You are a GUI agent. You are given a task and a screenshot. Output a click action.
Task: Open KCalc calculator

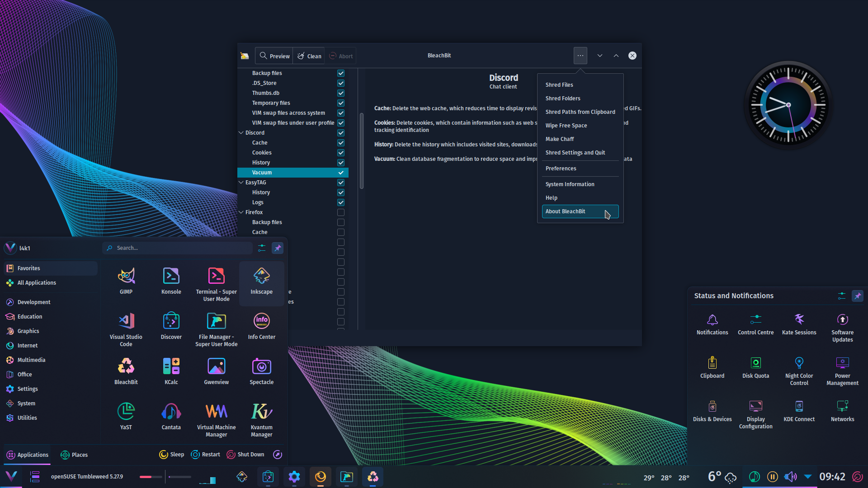pos(171,371)
